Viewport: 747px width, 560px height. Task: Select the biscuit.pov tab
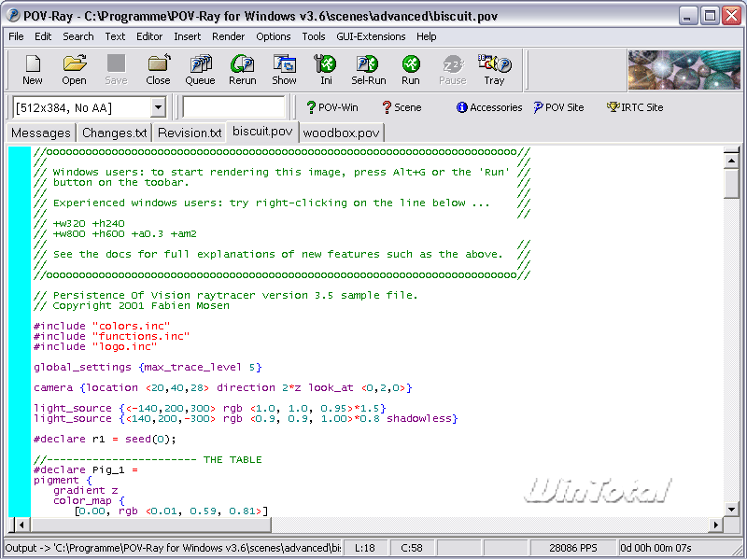[x=262, y=132]
